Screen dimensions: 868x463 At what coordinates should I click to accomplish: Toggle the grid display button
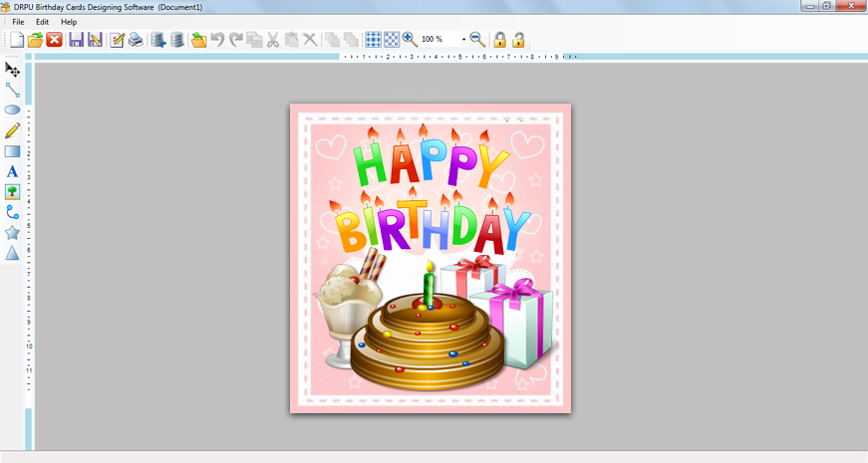373,40
